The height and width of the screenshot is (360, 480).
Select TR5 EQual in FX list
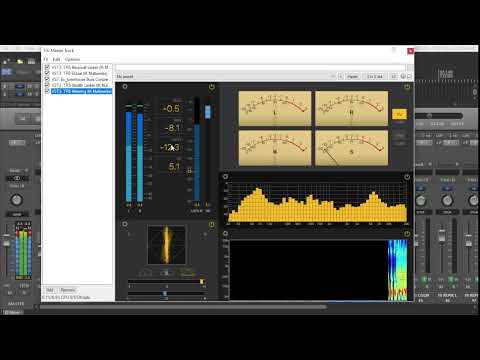[x=80, y=73]
